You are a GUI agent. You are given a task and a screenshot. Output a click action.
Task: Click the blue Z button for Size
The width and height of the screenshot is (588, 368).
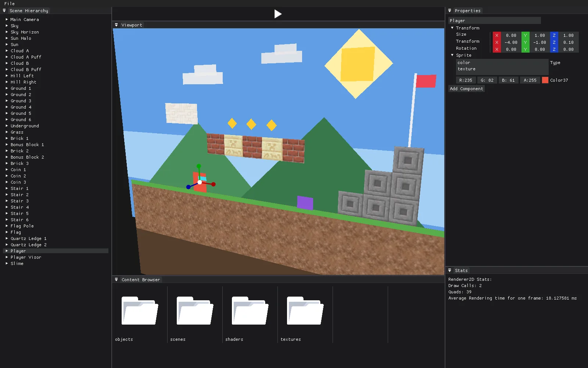click(x=554, y=35)
